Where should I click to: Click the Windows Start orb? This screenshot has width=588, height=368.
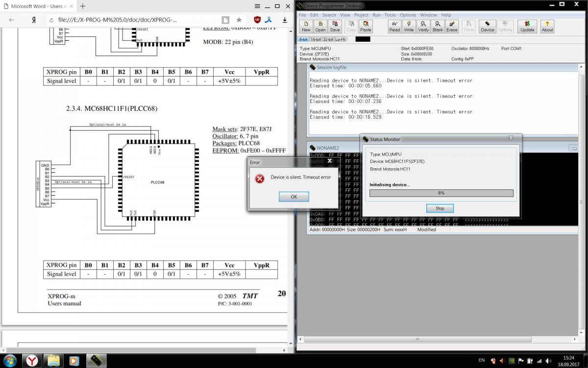[x=9, y=360]
